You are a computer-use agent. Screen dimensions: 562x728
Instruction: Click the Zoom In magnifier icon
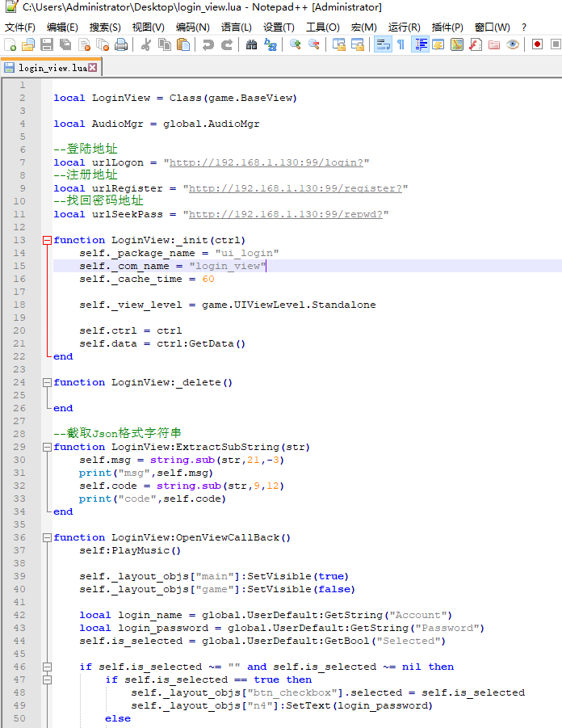point(296,44)
